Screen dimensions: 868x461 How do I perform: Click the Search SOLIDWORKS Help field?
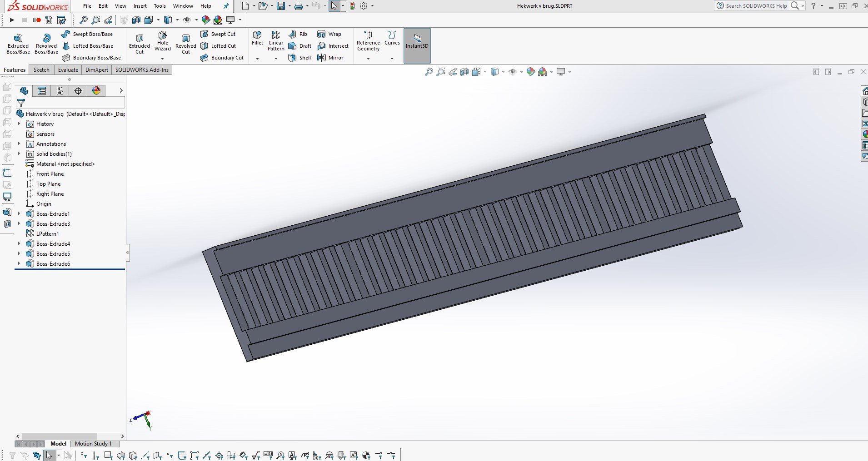click(757, 6)
